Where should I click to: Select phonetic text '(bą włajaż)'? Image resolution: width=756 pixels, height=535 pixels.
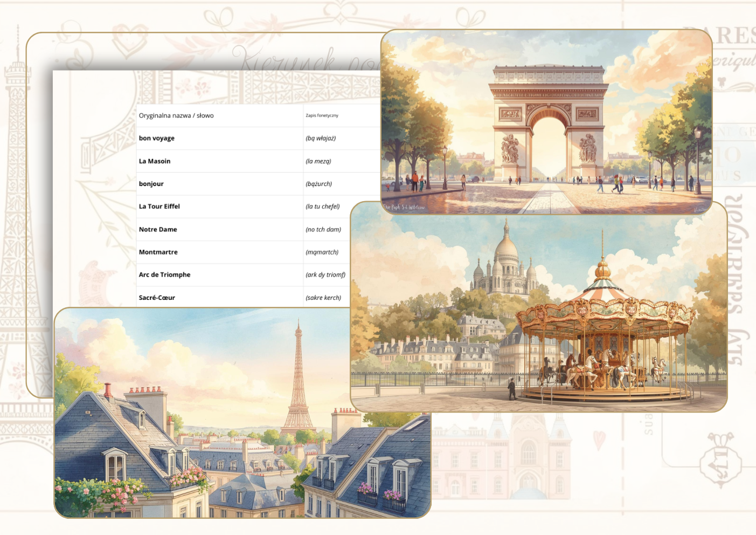point(321,138)
